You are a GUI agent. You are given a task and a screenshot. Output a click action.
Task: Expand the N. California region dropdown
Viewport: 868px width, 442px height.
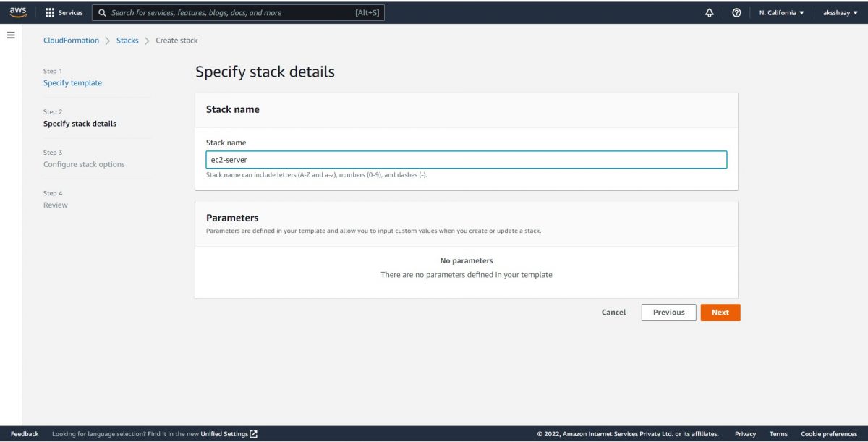tap(781, 13)
